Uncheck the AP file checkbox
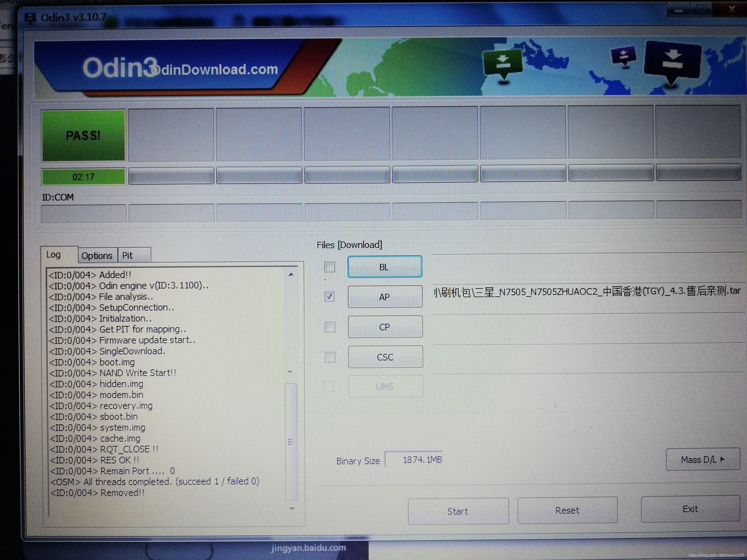 [x=329, y=297]
